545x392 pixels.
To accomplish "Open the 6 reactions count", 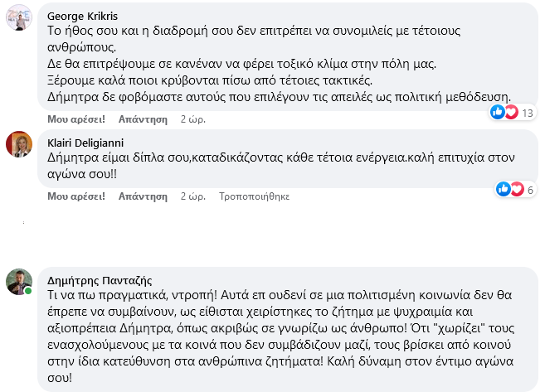I will coord(530,191).
